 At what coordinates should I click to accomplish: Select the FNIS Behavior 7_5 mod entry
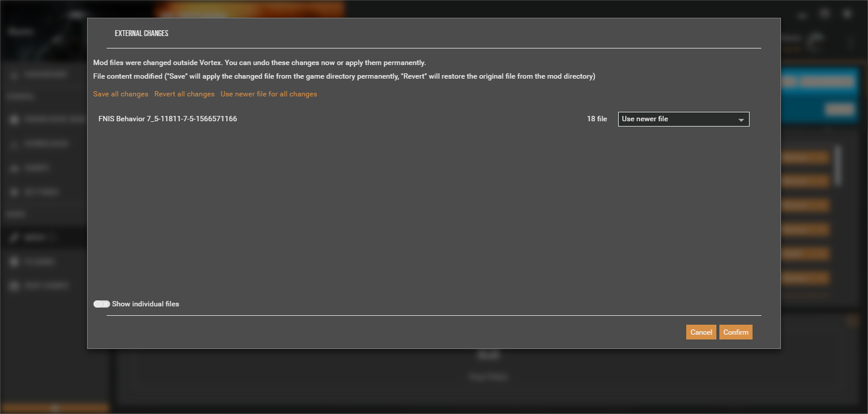coord(168,119)
